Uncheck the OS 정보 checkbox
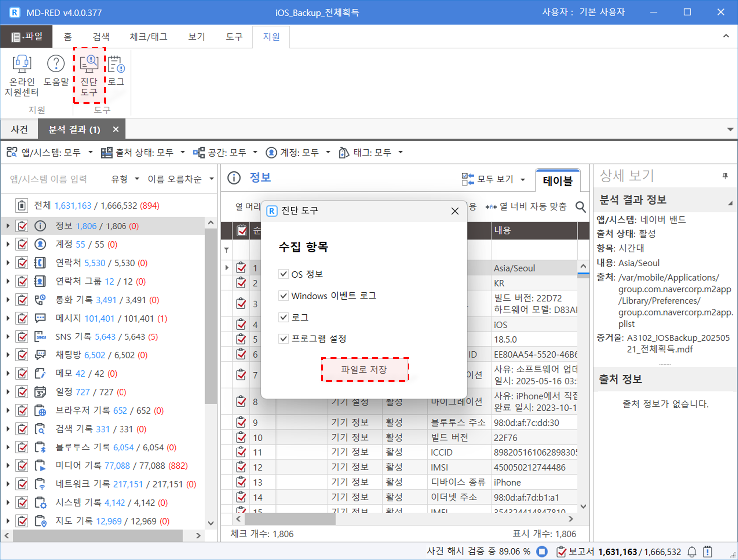Viewport: 738px width, 560px height. pyautogui.click(x=284, y=274)
